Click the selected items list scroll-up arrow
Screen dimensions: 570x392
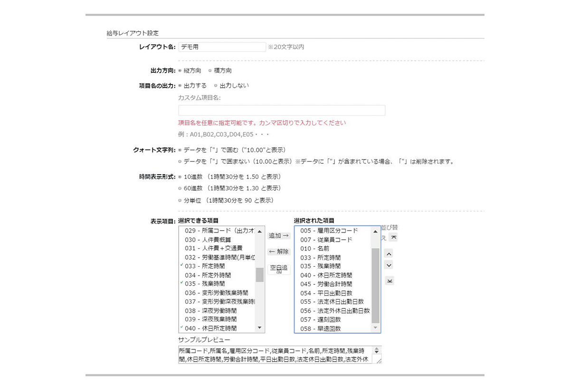[x=375, y=232]
